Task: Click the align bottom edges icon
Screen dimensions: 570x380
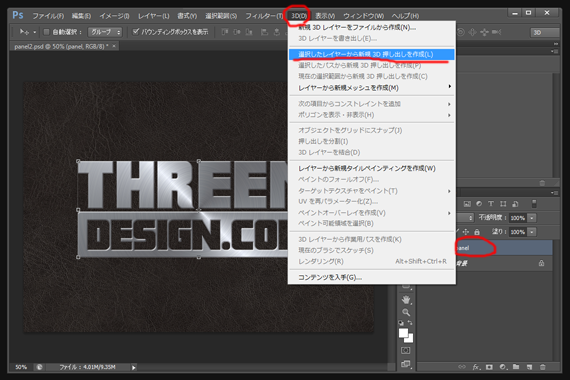Action: point(249,32)
